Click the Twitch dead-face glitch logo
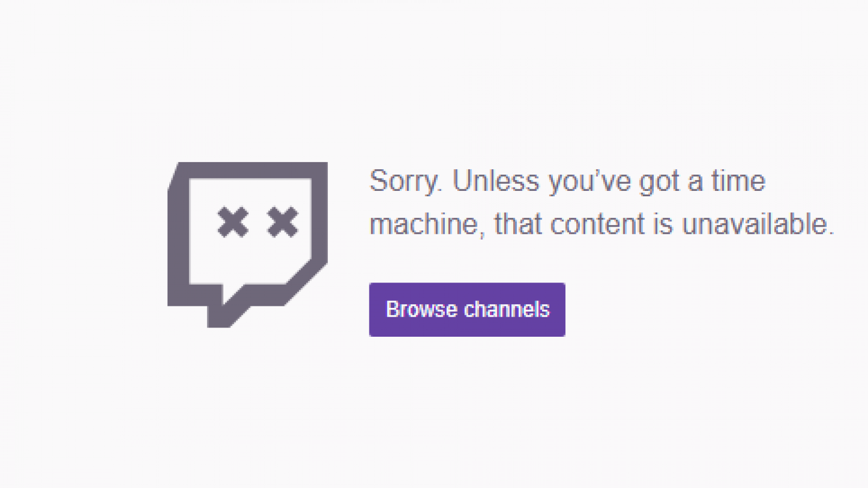 click(x=247, y=245)
